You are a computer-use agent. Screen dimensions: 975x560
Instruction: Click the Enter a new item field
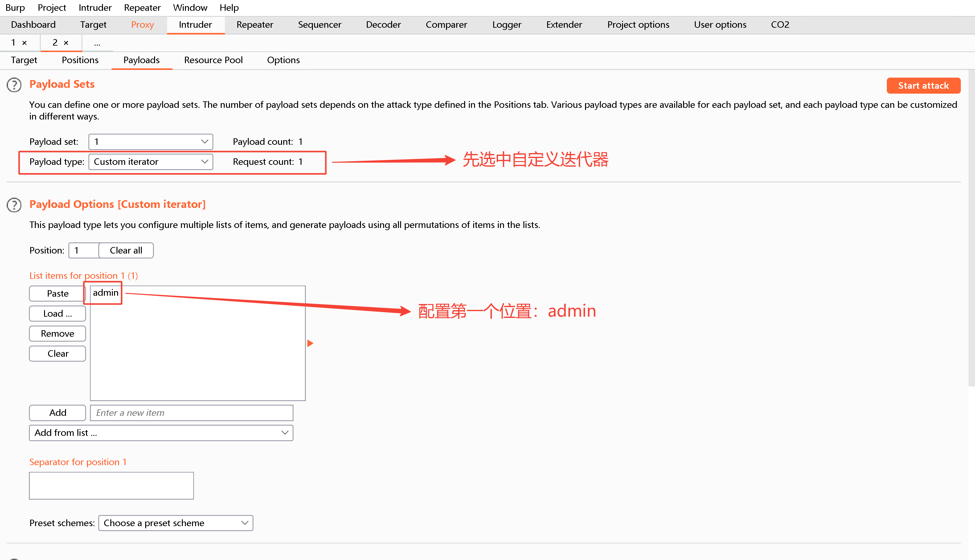click(191, 413)
